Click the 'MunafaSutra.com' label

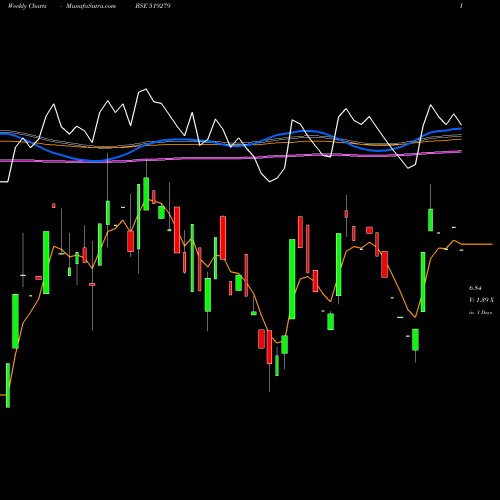pyautogui.click(x=91, y=6)
